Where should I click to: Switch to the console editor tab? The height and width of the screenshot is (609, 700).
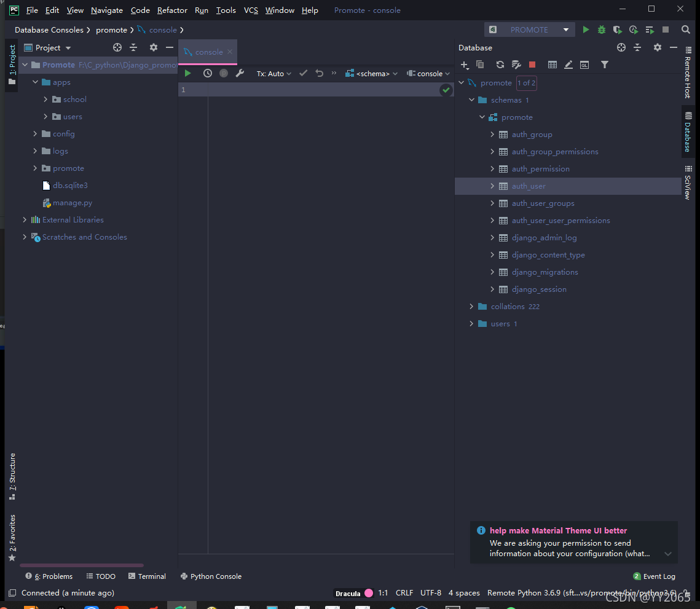[x=209, y=52]
